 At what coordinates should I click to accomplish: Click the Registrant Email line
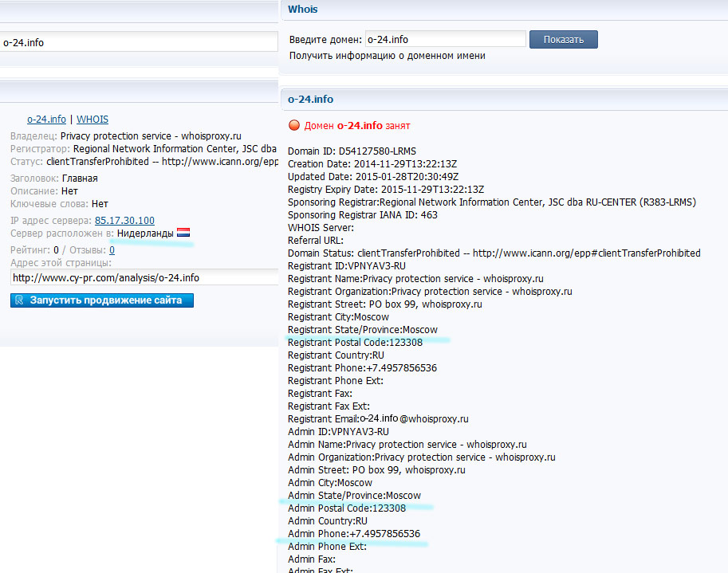378,418
